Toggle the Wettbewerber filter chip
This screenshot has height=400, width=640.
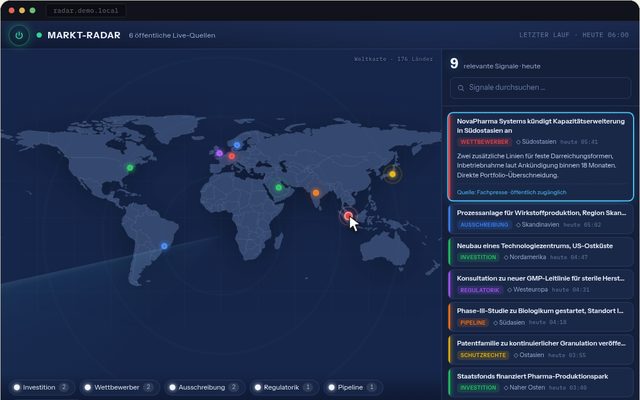(120, 387)
